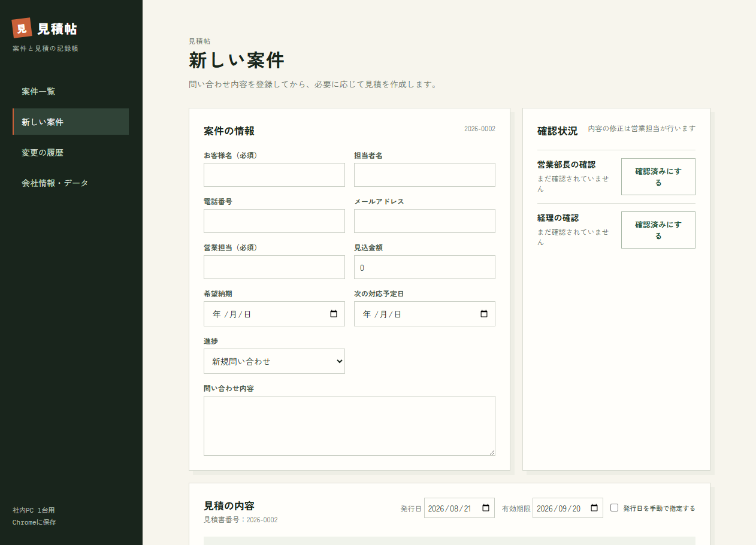Click the 電話番号 field
The height and width of the screenshot is (545, 756).
tap(274, 221)
